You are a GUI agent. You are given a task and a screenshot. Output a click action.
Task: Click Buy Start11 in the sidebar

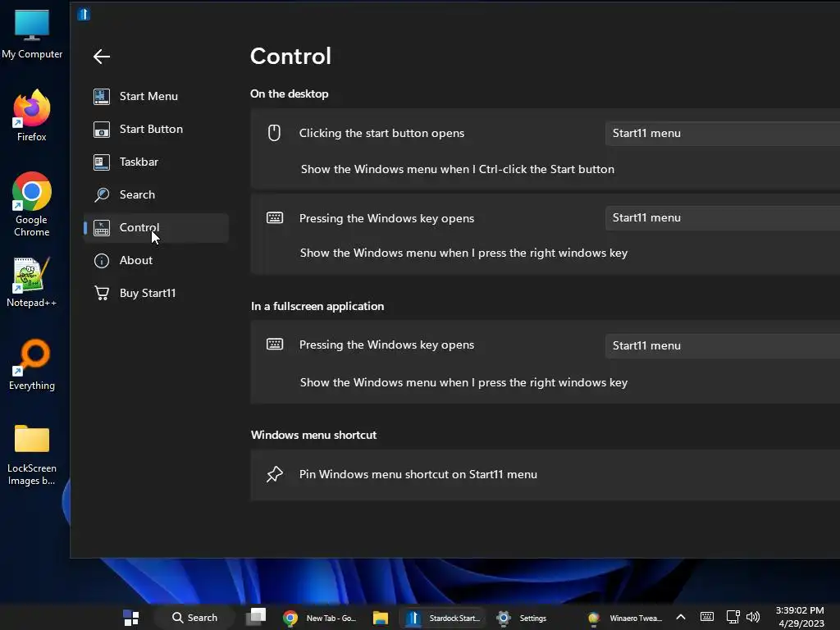(156, 293)
